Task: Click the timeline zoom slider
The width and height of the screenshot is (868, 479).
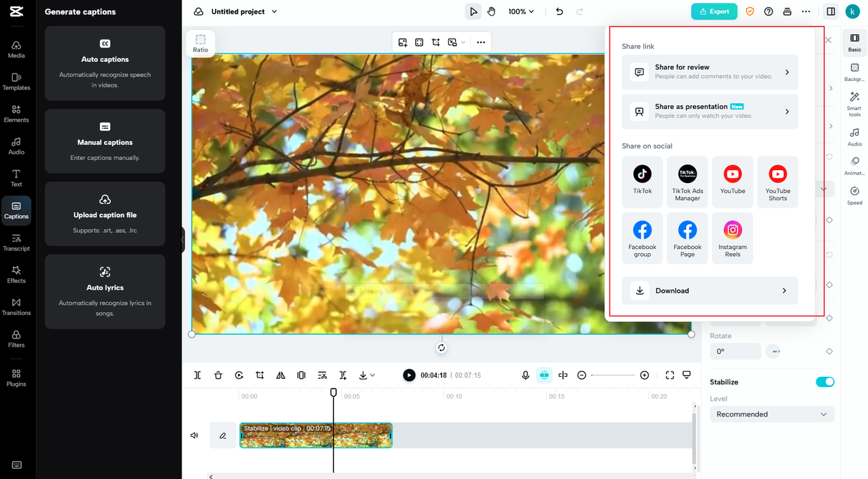Action: click(614, 376)
